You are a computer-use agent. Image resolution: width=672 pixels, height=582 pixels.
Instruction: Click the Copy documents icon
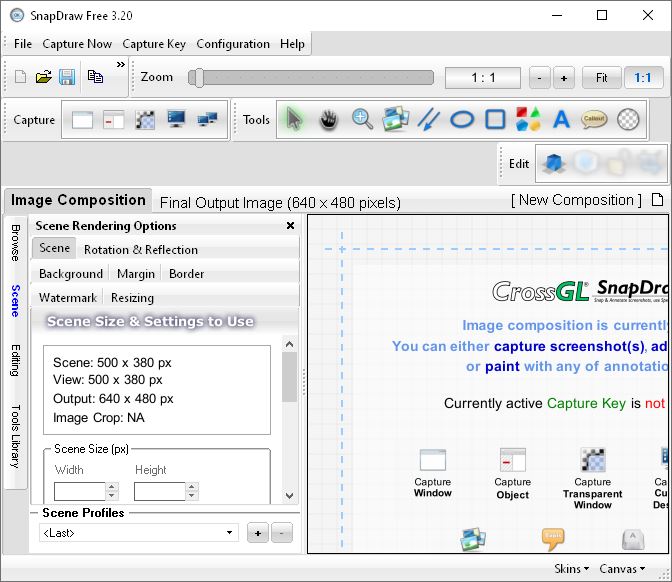click(x=95, y=76)
